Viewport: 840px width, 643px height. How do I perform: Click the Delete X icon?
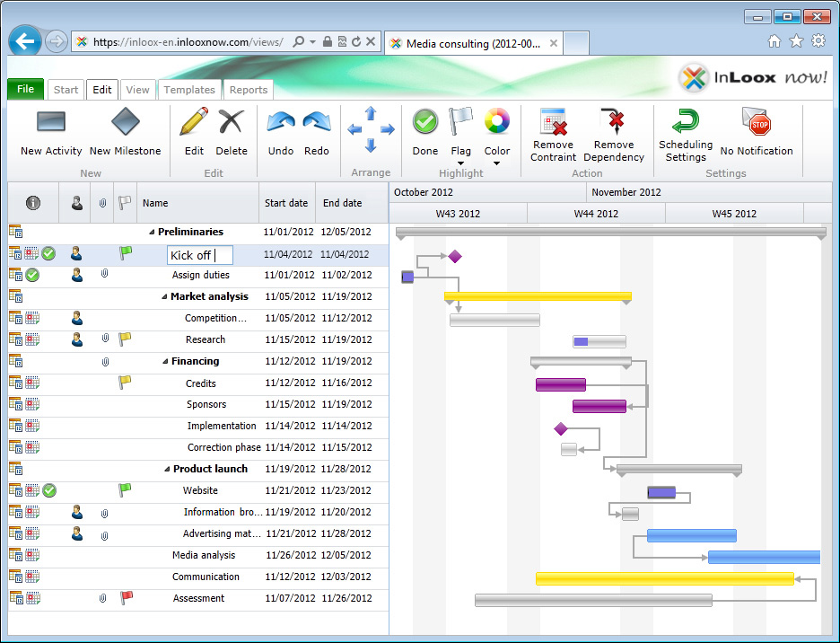pos(232,121)
